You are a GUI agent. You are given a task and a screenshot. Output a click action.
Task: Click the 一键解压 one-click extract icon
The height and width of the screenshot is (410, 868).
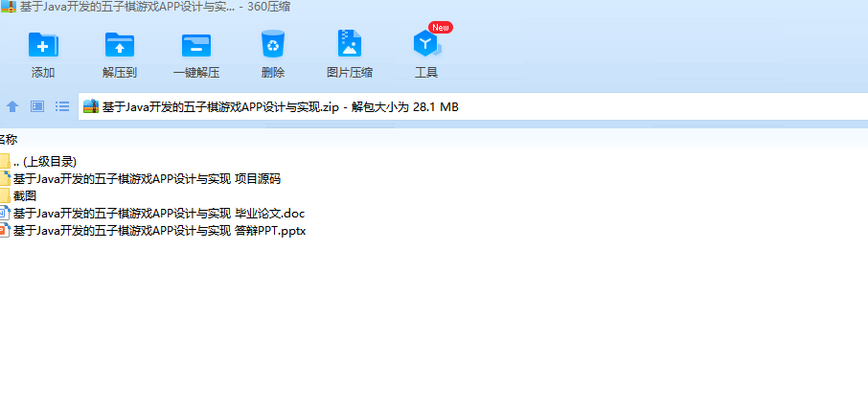pos(196,45)
